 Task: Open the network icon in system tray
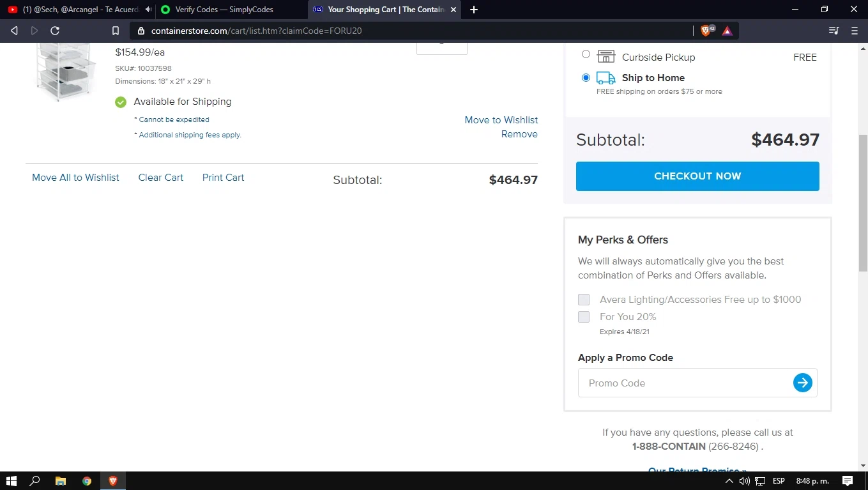760,481
